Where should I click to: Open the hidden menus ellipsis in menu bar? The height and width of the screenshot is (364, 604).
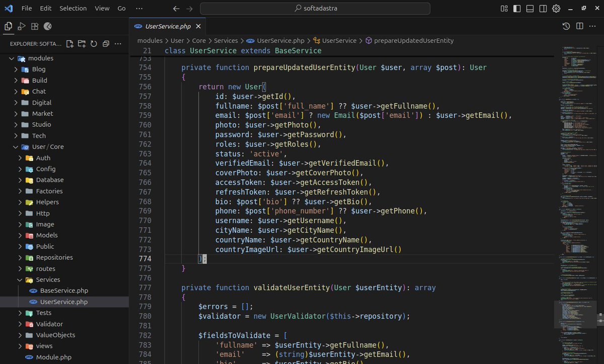point(139,9)
